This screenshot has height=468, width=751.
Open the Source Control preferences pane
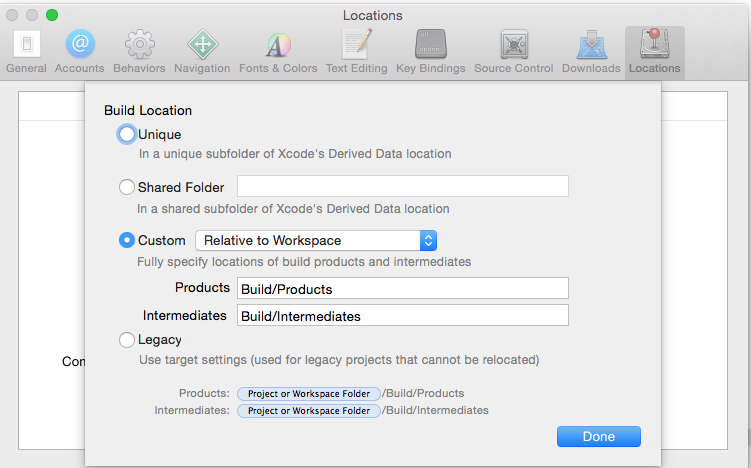pyautogui.click(x=514, y=52)
